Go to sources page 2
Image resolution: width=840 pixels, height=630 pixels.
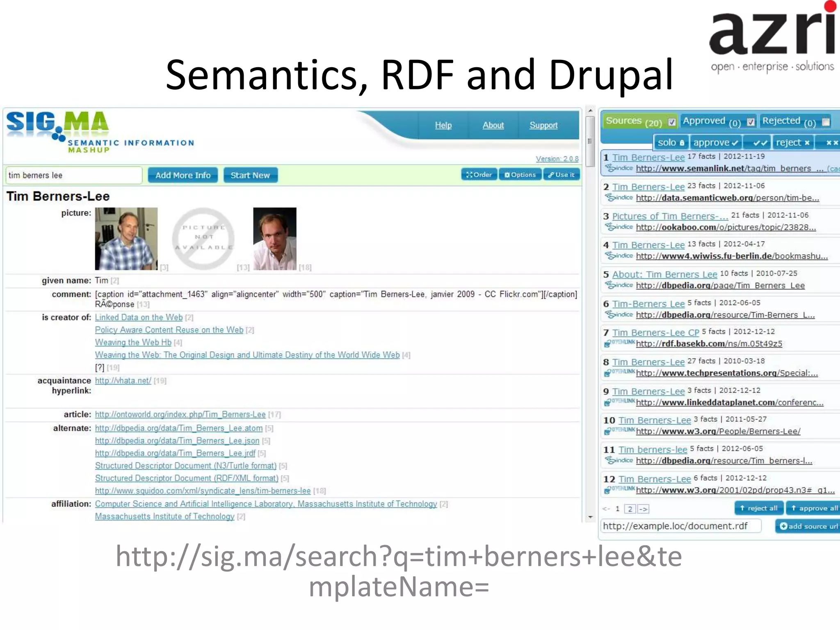click(x=630, y=509)
